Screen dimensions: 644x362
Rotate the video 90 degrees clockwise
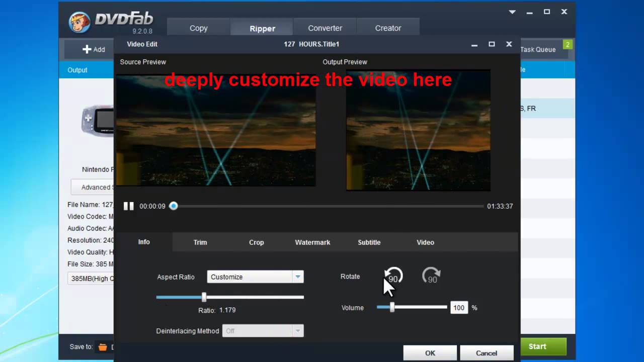431,276
